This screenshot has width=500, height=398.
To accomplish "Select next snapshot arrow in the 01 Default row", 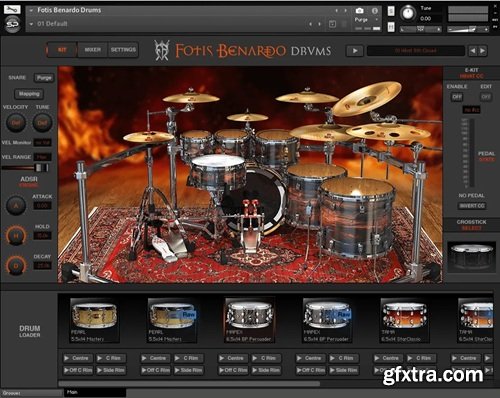I will [319, 24].
